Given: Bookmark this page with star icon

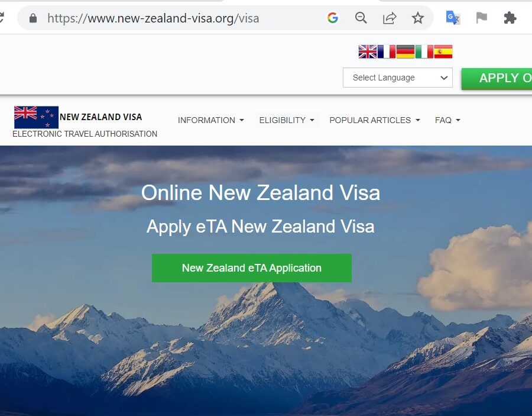Looking at the screenshot, I should coord(418,18).
